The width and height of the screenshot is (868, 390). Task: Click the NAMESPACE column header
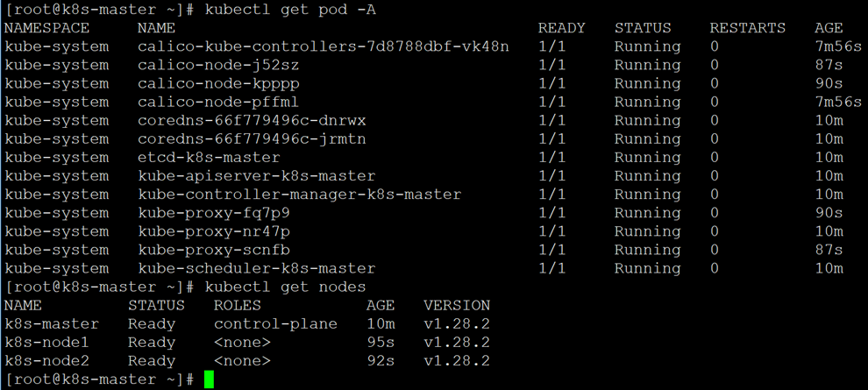pos(47,28)
